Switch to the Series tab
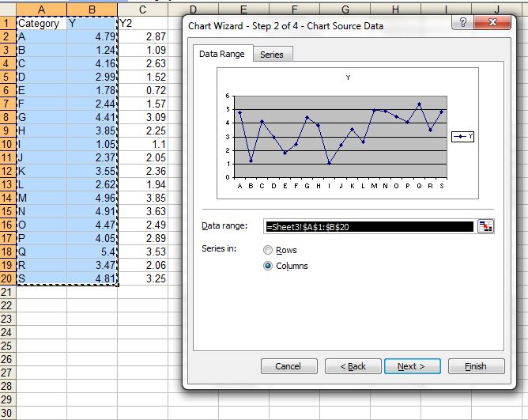Image resolution: width=528 pixels, height=420 pixels. (272, 55)
